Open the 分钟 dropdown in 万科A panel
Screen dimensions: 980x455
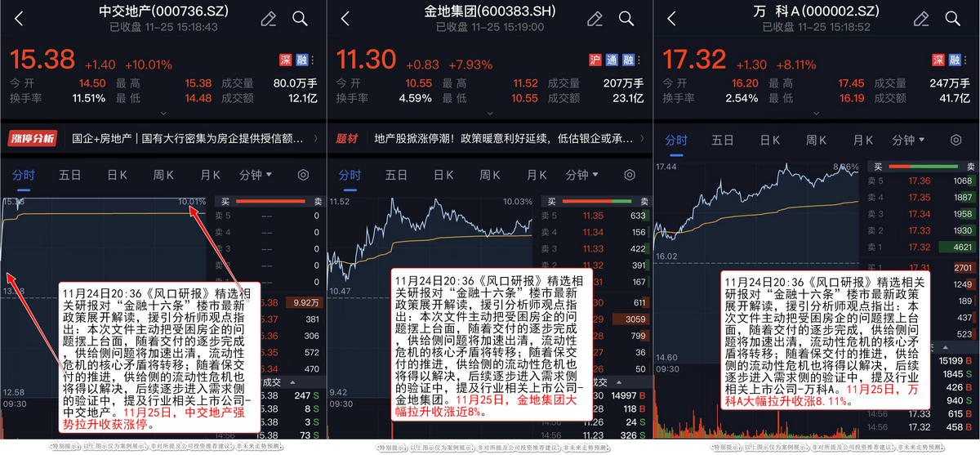click(909, 140)
